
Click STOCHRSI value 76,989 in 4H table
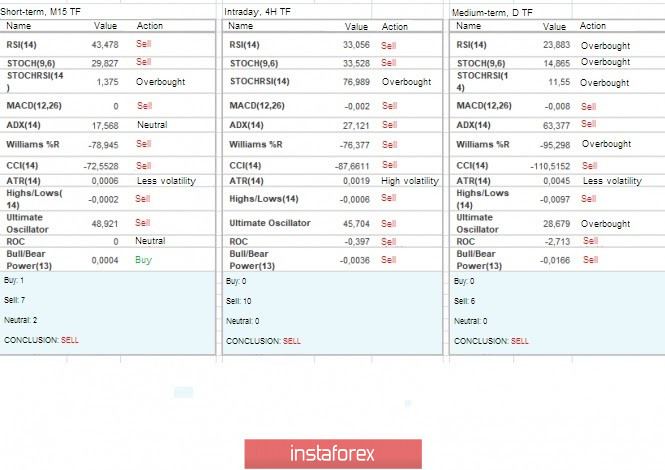coord(356,82)
